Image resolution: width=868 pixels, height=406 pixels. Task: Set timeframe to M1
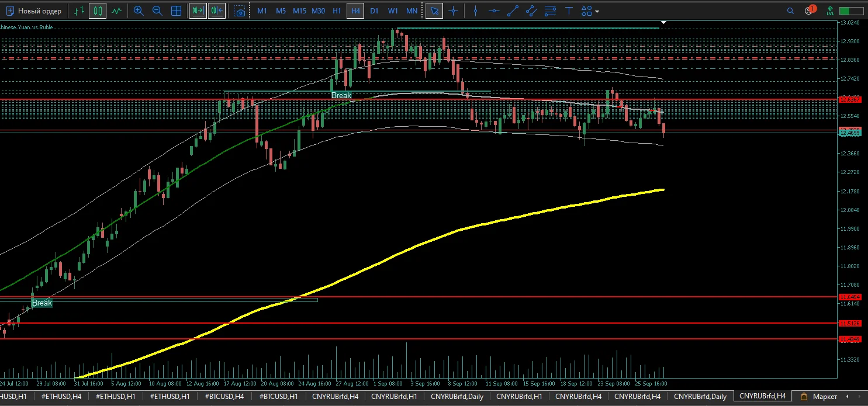262,11
